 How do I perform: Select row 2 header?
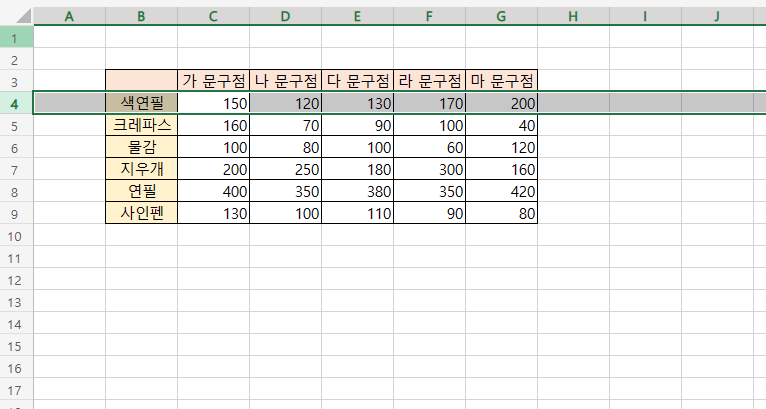pos(16,60)
